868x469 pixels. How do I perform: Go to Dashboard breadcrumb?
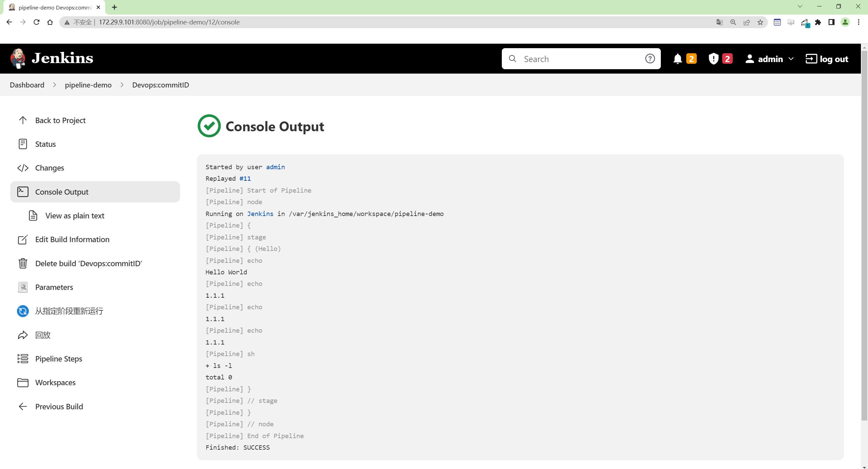pyautogui.click(x=27, y=85)
